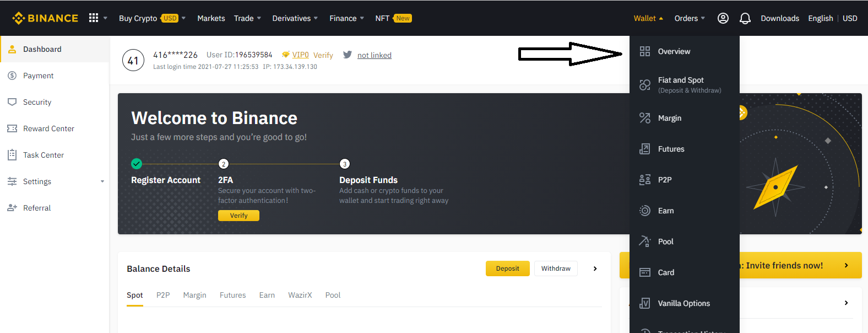Click the Payment dollar icon in sidebar
Screen dimensions: 868x333
click(12, 76)
